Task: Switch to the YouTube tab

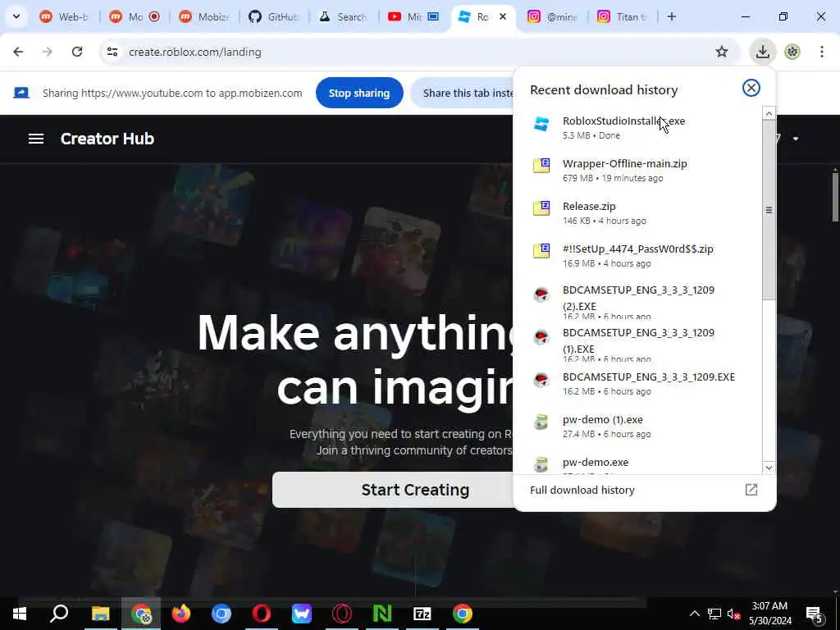Action: point(413,16)
